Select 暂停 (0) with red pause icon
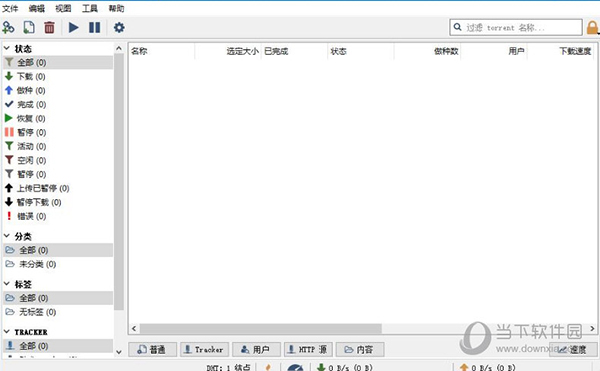This screenshot has height=371, width=600. pos(58,132)
